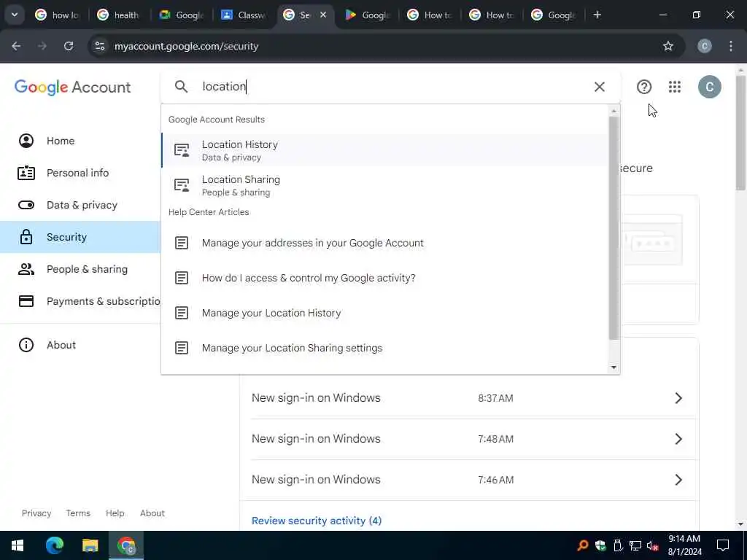This screenshot has height=560, width=747.
Task: Open the Chrome three-dot menu
Action: pyautogui.click(x=731, y=46)
